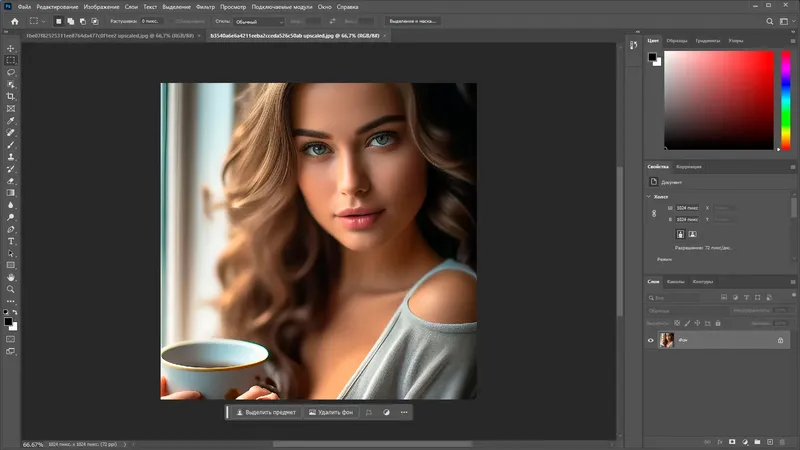Pick a color in the color picker field
800x450 pixels.
(x=718, y=98)
